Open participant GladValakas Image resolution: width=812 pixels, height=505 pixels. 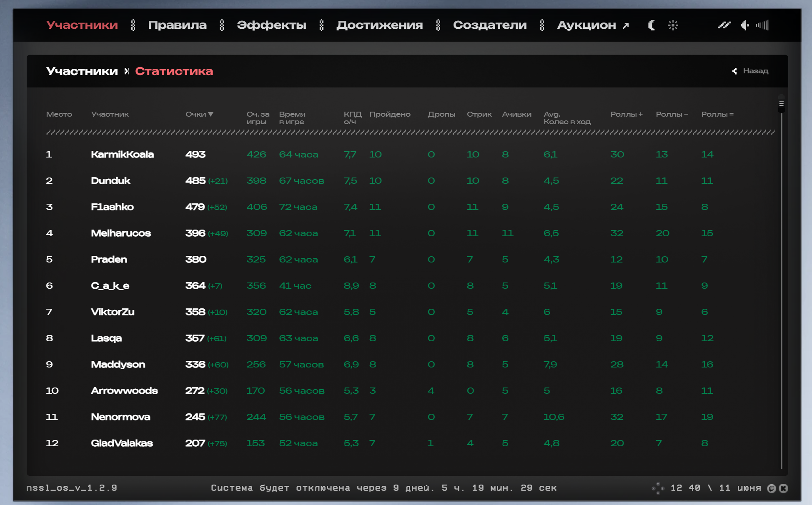point(122,443)
